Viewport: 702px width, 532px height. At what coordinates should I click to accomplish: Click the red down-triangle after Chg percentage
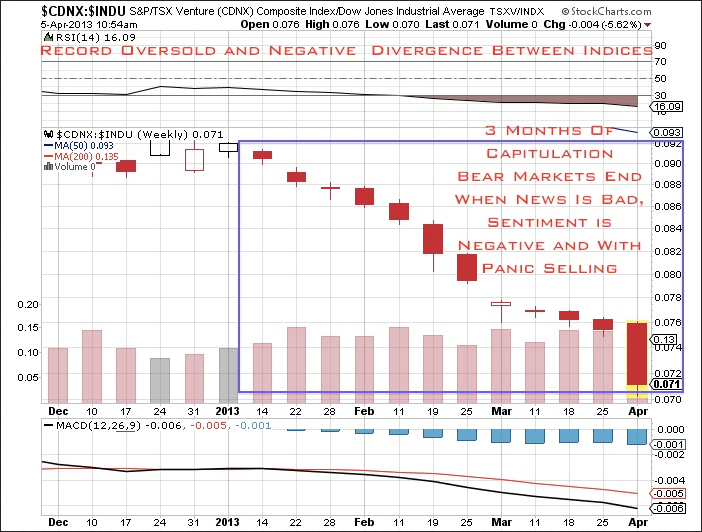(x=647, y=25)
